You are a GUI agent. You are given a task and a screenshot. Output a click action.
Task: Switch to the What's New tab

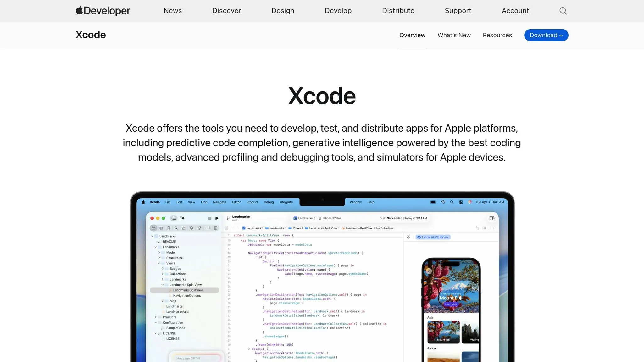[454, 35]
